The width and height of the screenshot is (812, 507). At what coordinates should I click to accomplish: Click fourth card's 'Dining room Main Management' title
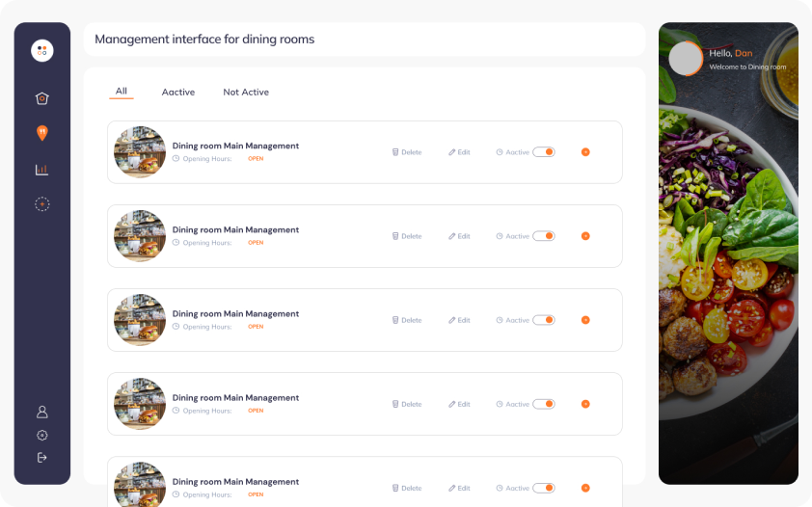pyautogui.click(x=235, y=398)
